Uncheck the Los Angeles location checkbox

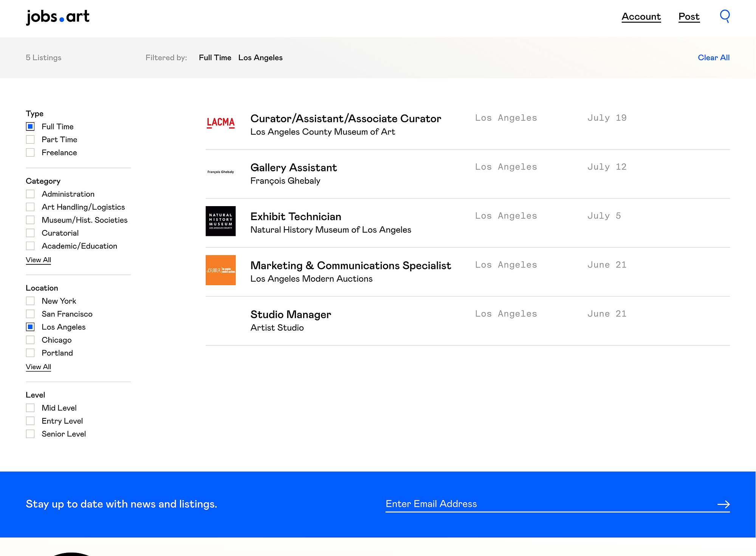point(30,327)
